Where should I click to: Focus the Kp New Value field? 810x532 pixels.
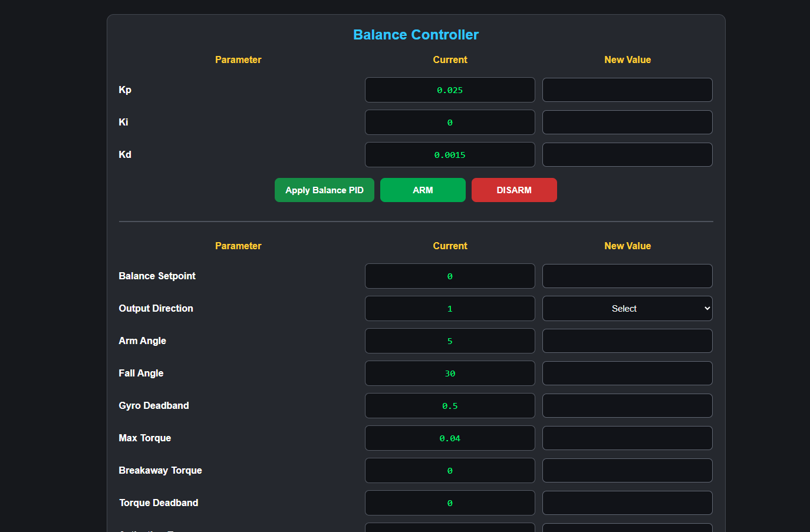coord(627,90)
